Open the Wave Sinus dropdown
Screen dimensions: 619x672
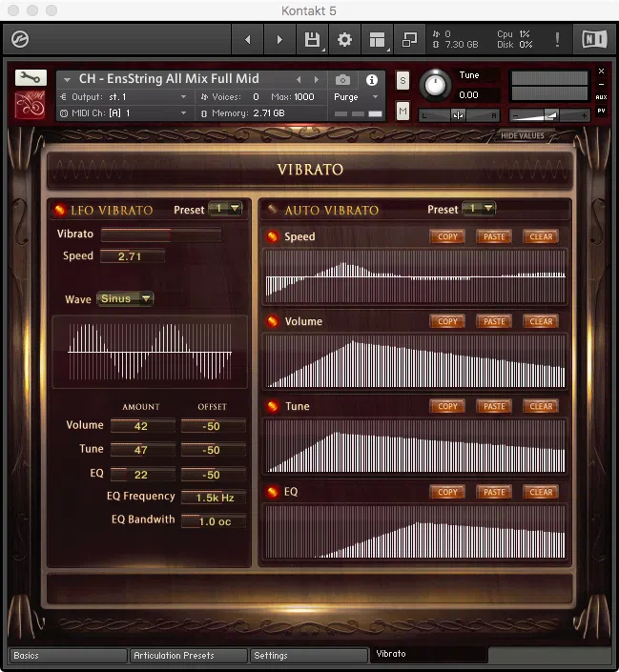(125, 298)
